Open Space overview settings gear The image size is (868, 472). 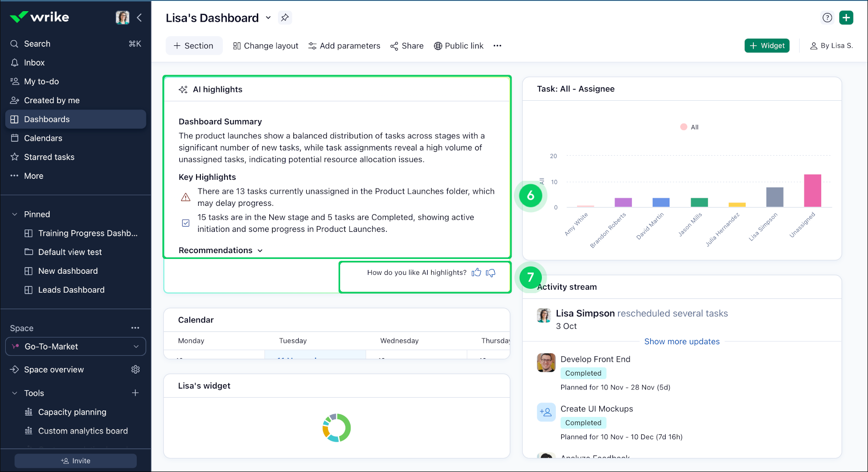(135, 369)
